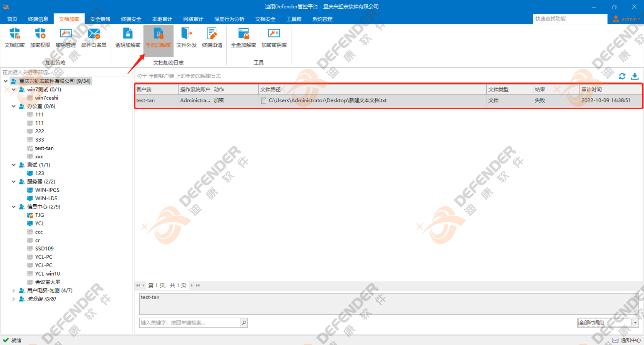Image resolution: width=644 pixels, height=345 pixels.
Task: Go to the first page of results
Action: tap(138, 285)
